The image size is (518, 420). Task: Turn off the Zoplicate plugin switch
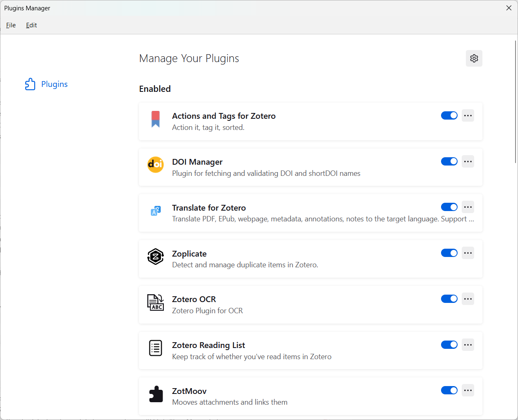pyautogui.click(x=449, y=253)
